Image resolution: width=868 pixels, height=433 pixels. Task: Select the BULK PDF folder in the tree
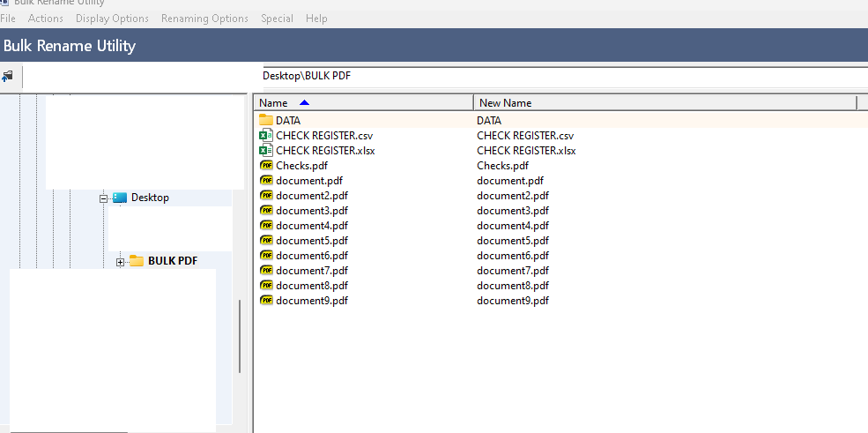(173, 261)
